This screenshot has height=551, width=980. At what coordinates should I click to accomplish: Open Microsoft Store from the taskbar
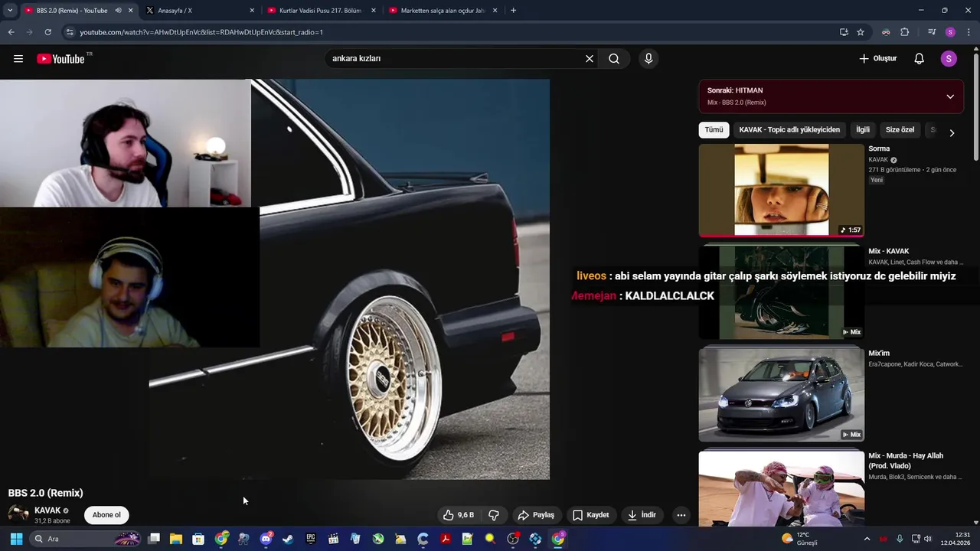198,539
